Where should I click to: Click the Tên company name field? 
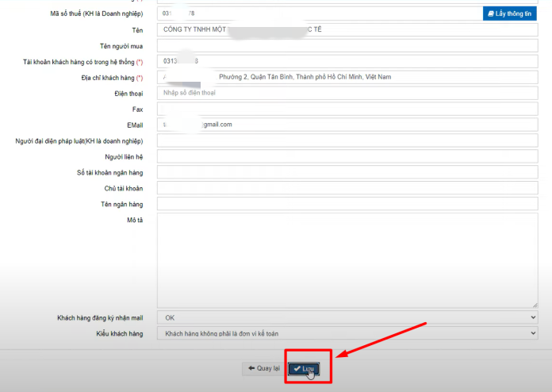pyautogui.click(x=347, y=29)
